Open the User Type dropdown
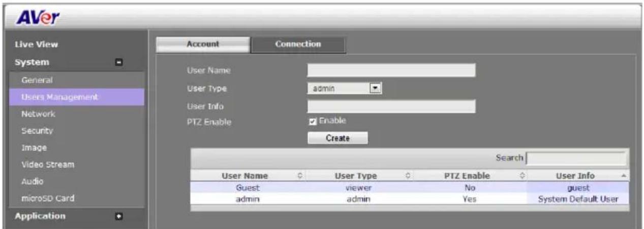This screenshot has height=229, width=644. click(x=345, y=88)
